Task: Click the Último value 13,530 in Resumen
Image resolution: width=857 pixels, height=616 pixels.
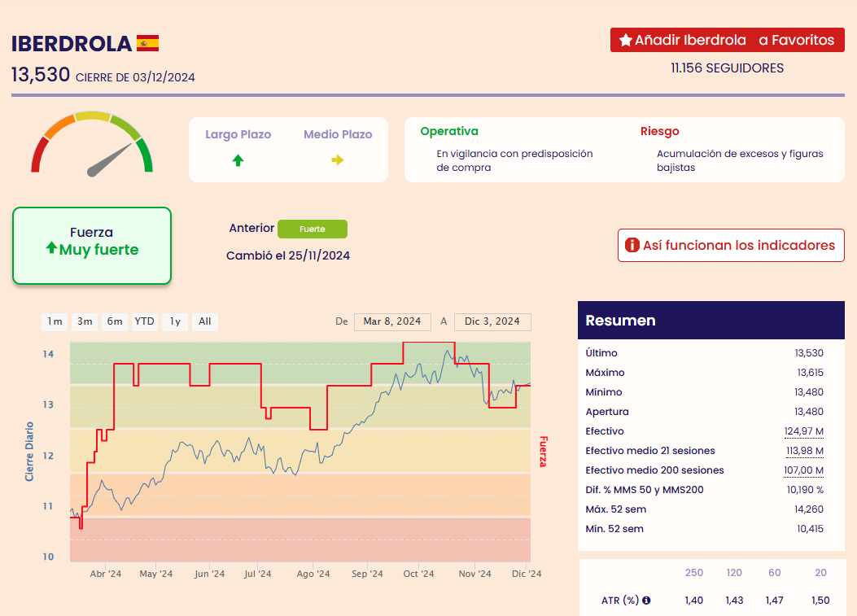Action: click(x=809, y=353)
